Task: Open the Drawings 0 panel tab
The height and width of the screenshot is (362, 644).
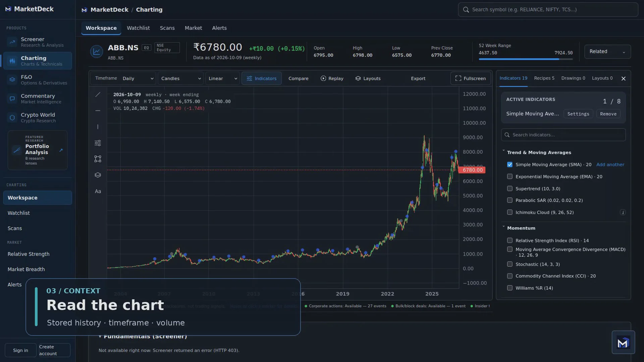Action: click(x=573, y=78)
